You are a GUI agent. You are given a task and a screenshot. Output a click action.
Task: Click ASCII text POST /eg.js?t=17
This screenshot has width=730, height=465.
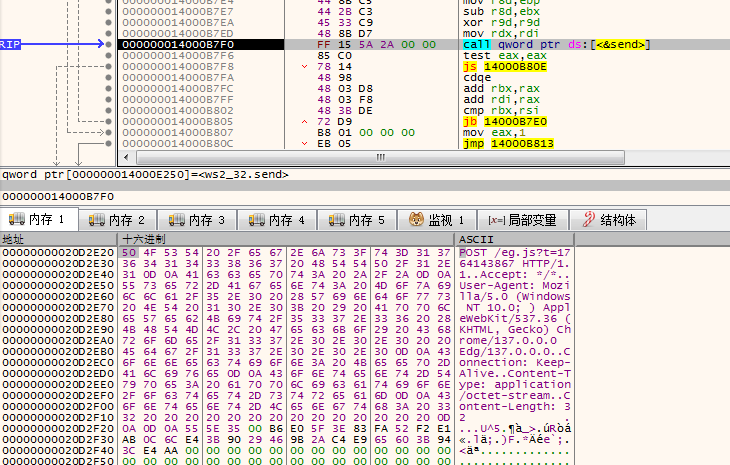(514, 252)
